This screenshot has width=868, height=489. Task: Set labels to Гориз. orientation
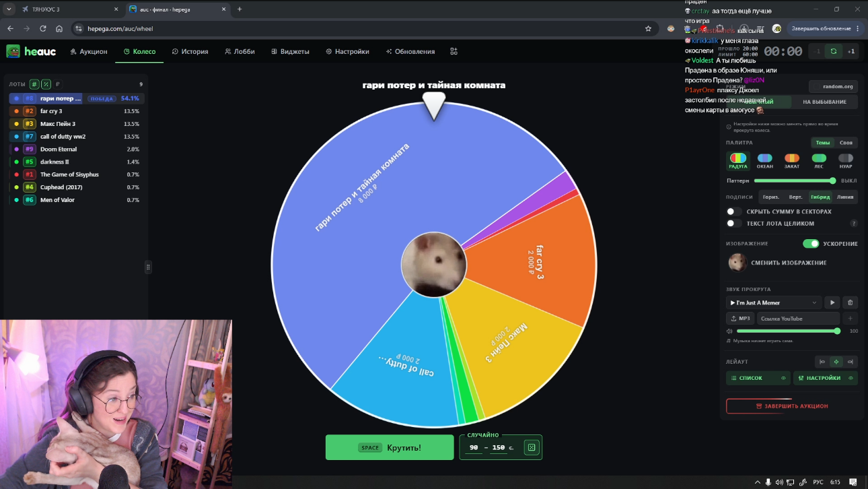point(771,197)
